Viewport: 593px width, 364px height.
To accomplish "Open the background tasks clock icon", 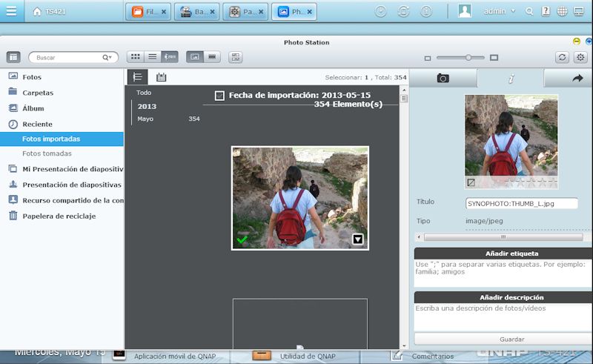I will [x=381, y=12].
